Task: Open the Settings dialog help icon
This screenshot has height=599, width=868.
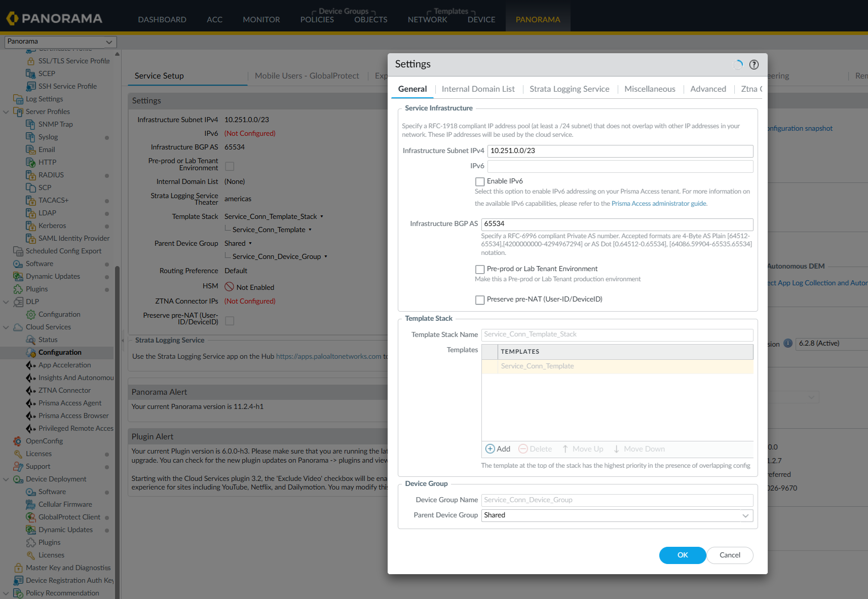Action: tap(754, 64)
